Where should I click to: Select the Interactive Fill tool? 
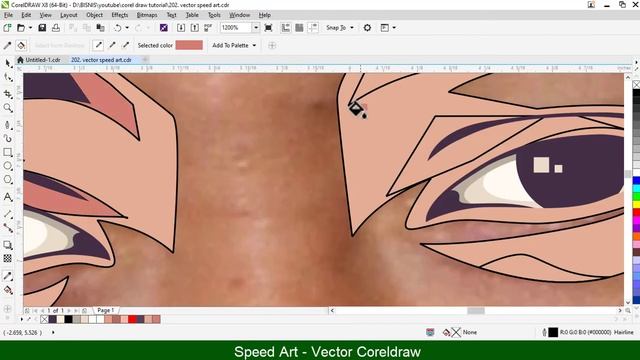click(8, 290)
